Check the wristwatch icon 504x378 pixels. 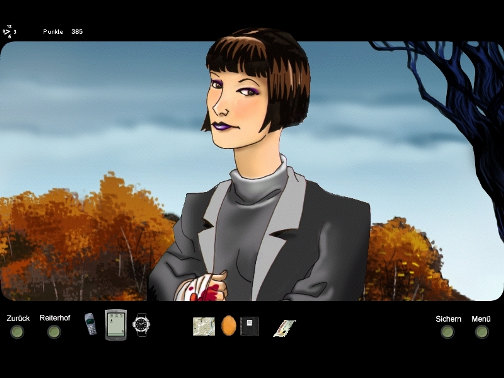(x=141, y=324)
